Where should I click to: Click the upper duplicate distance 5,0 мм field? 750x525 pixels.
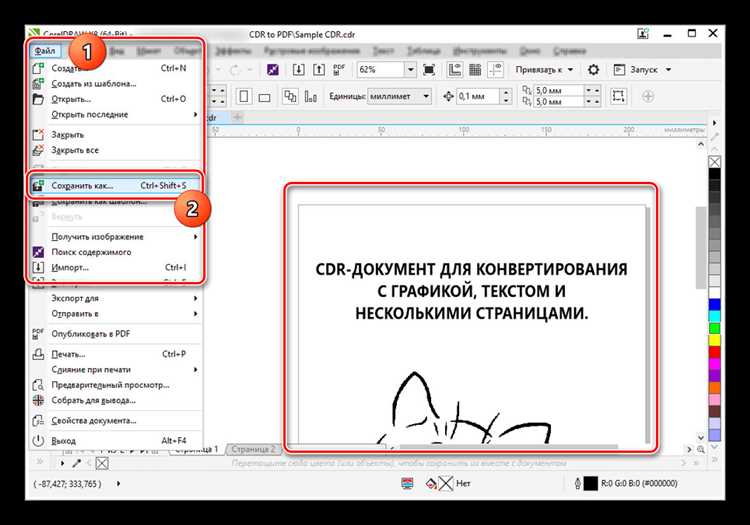[x=558, y=90]
